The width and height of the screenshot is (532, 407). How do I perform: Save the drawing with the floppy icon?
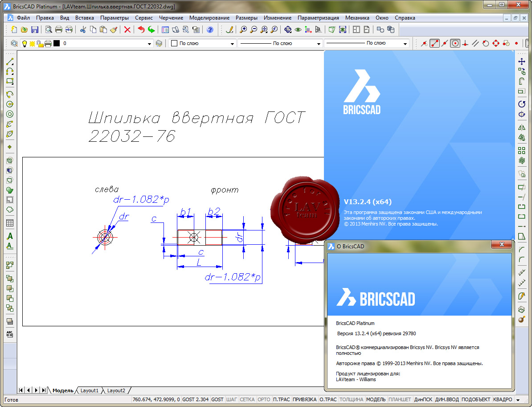click(35, 29)
